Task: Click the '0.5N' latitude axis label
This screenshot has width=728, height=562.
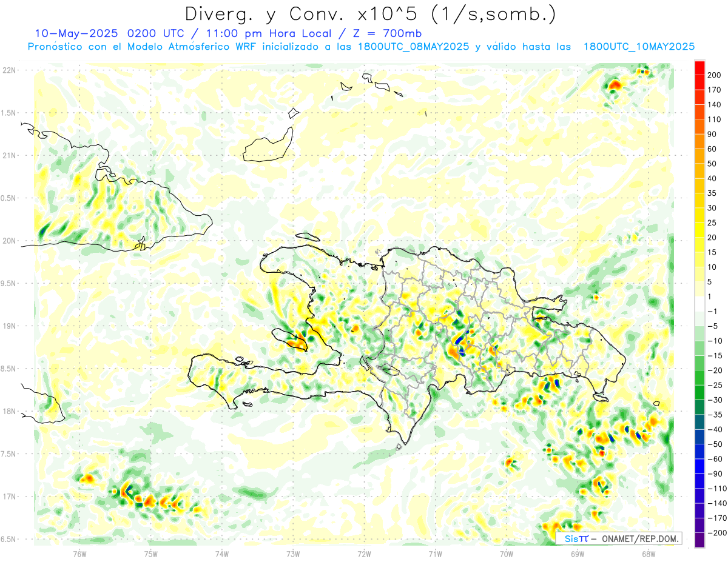Action: point(9,198)
